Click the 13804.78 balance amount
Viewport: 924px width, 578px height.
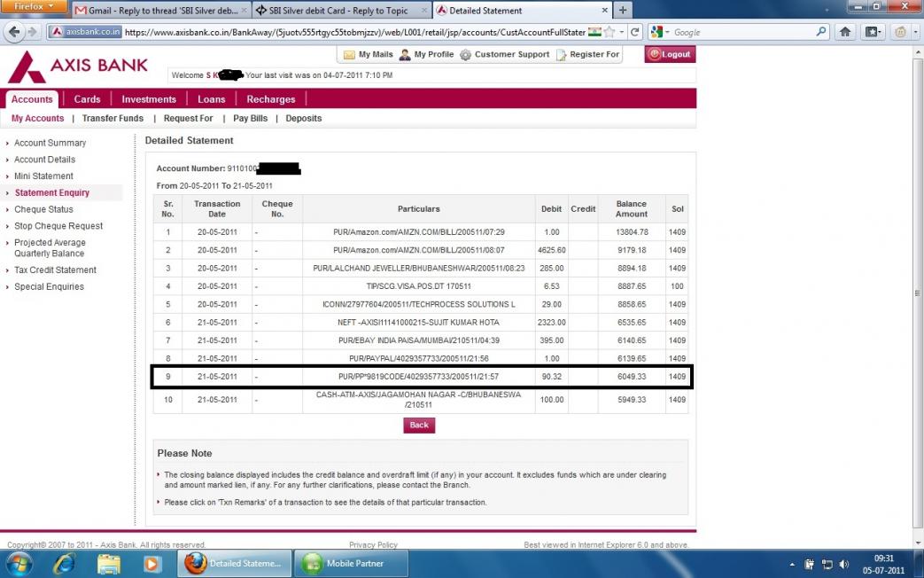point(632,231)
